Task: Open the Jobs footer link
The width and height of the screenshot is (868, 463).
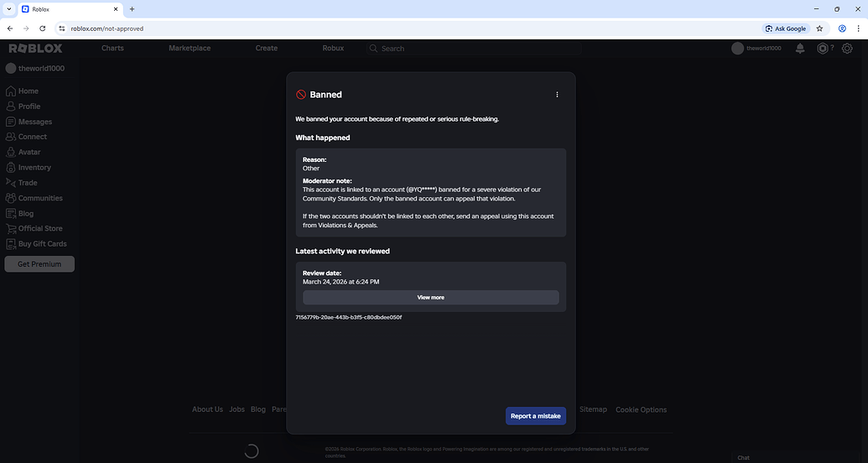Action: [x=237, y=409]
